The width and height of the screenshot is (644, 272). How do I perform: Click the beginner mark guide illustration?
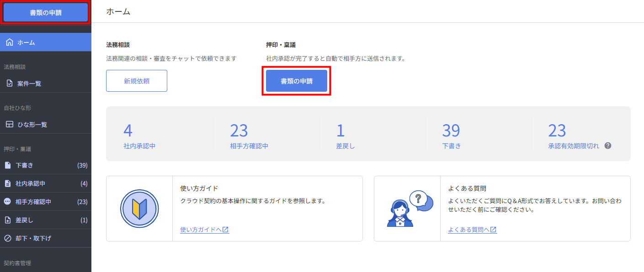139,209
